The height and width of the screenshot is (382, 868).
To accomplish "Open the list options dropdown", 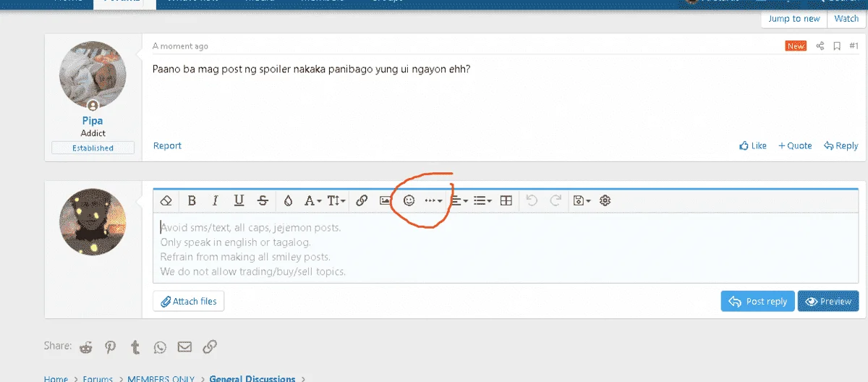I will coord(482,200).
